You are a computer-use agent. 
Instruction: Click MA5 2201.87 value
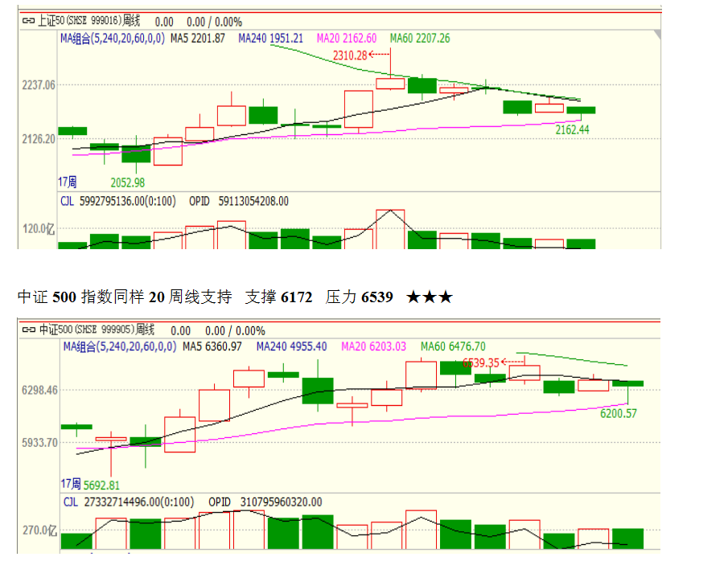[198, 38]
